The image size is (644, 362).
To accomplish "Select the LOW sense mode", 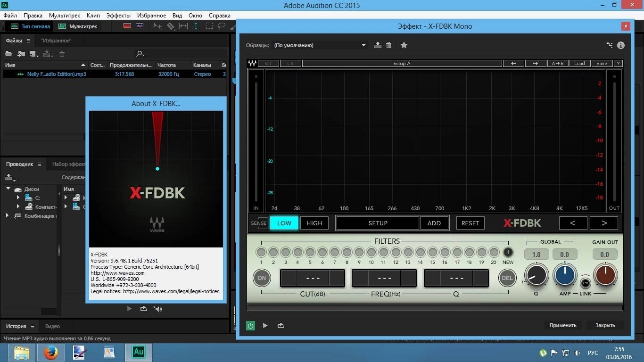I will pos(284,223).
